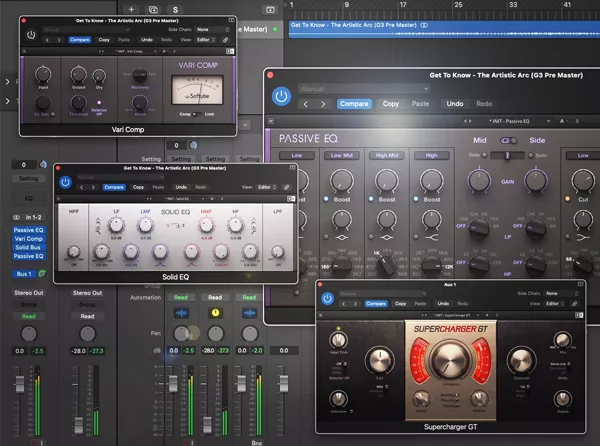Click Vari Comp slot in channel strip
Screen dimensions: 600x446
[29, 239]
